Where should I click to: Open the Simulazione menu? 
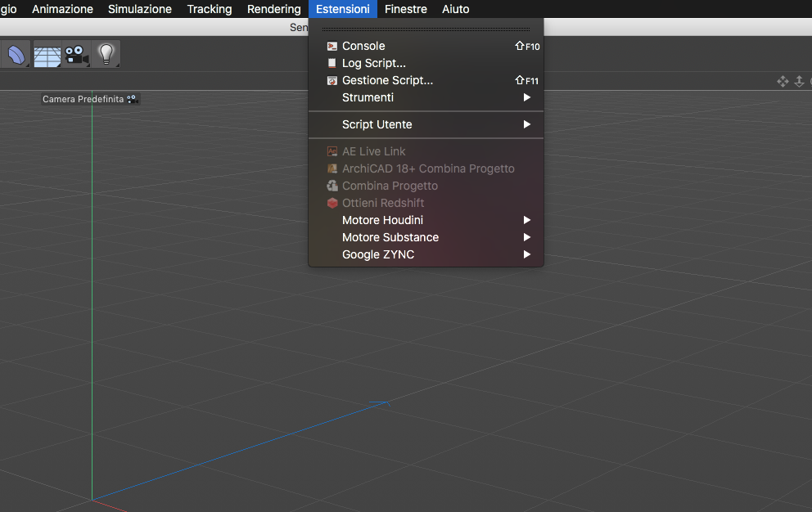140,9
